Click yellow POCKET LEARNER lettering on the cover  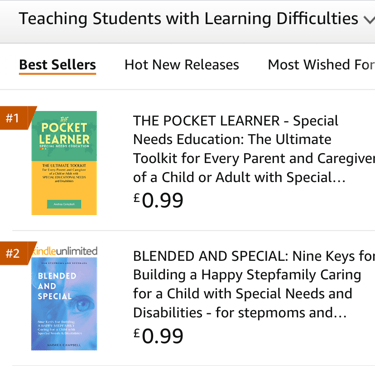(x=64, y=133)
